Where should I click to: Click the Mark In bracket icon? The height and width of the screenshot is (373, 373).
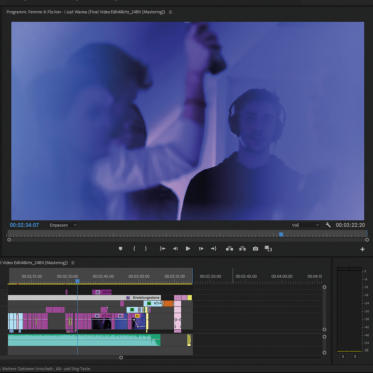[x=134, y=249]
